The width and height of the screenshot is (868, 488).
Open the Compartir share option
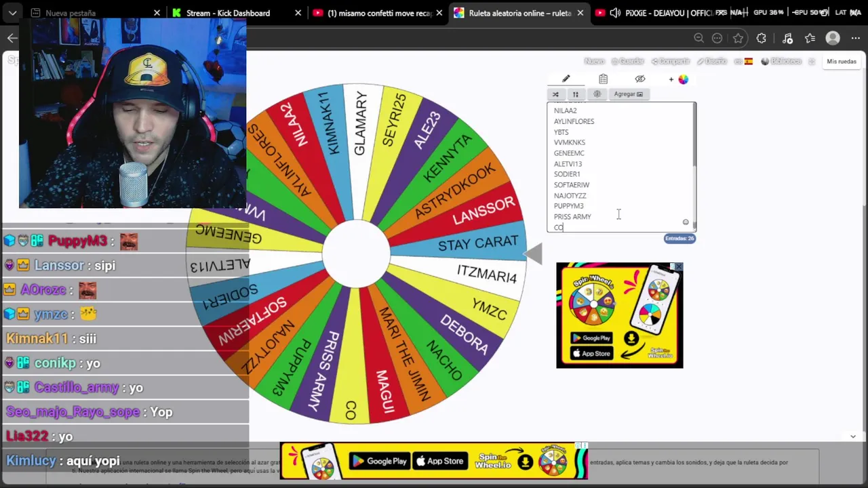670,62
